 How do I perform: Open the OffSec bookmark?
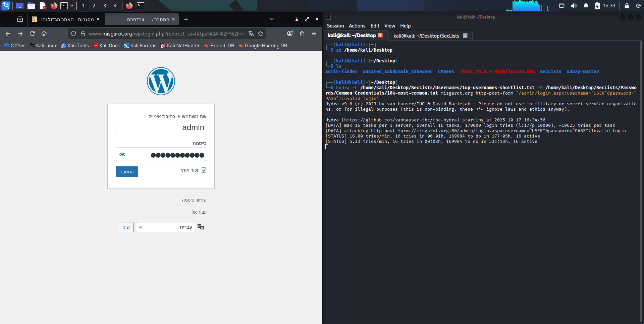15,46
